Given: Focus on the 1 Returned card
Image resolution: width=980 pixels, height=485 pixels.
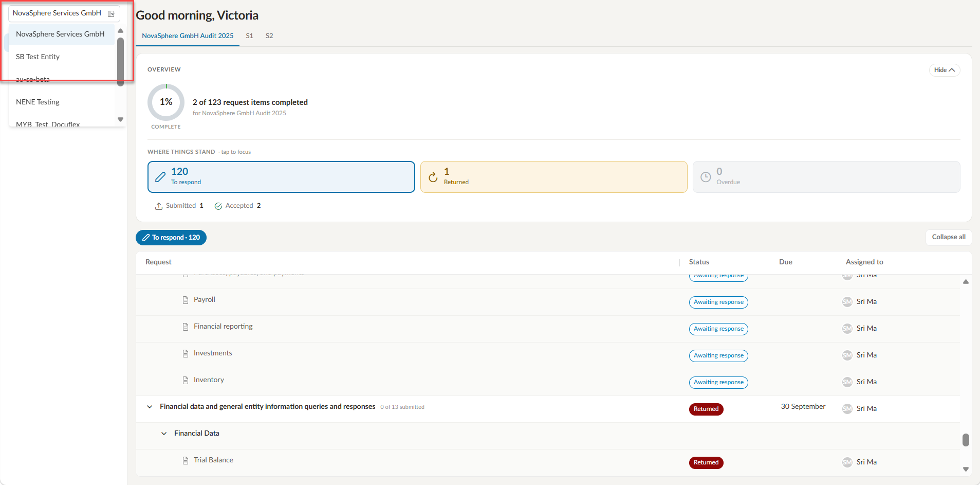Looking at the screenshot, I should tap(553, 177).
